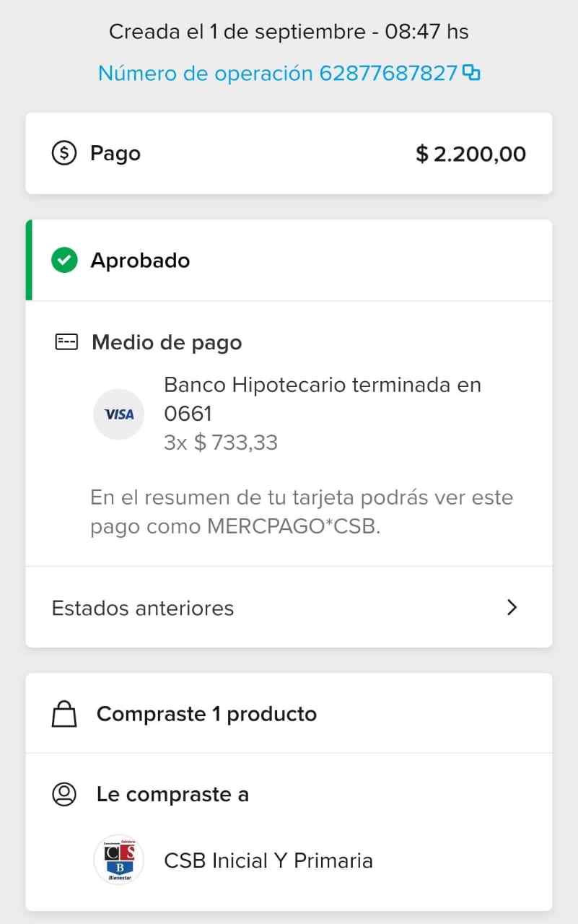Viewport: 578px width, 924px height.
Task: Tap the card icon beside Medio de pago
Action: 66,342
